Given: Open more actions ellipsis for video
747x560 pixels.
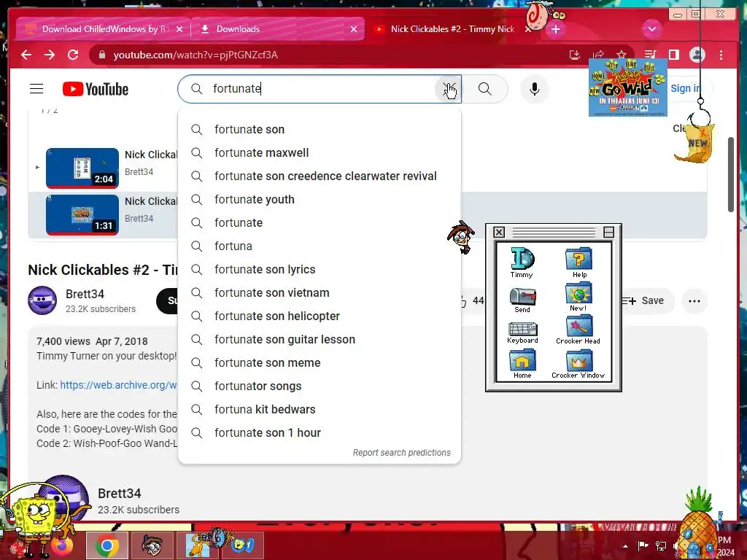Looking at the screenshot, I should pyautogui.click(x=694, y=301).
